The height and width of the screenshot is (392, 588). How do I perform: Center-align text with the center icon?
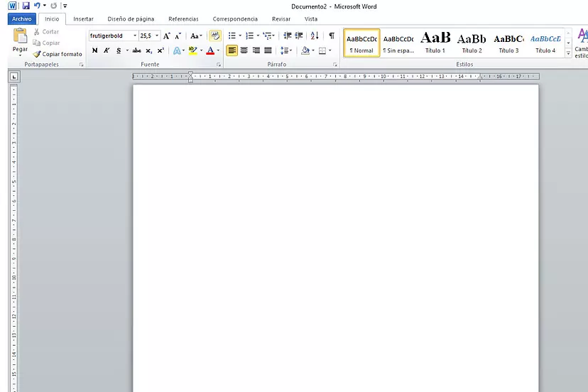pyautogui.click(x=244, y=50)
